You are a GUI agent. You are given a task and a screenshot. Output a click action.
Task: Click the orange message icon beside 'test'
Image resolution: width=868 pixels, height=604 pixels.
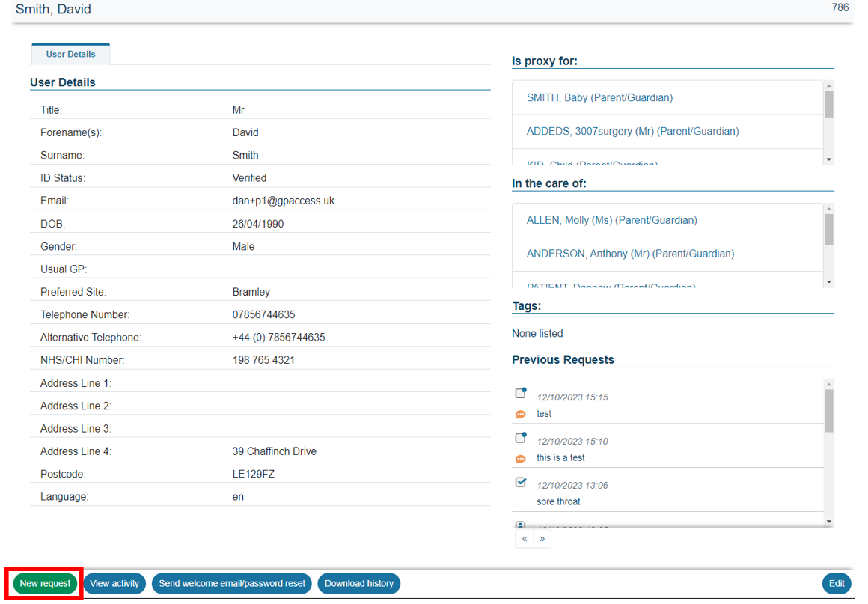click(x=520, y=414)
